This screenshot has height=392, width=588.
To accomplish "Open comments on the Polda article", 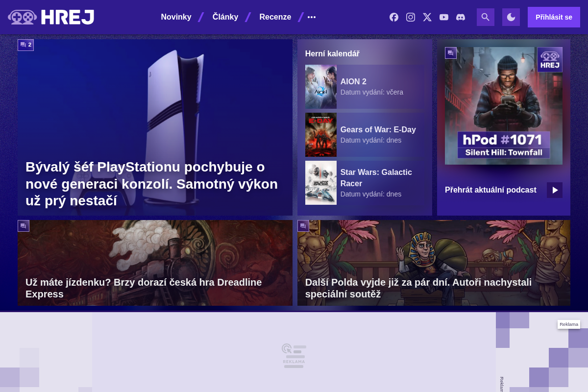I will coord(303,226).
